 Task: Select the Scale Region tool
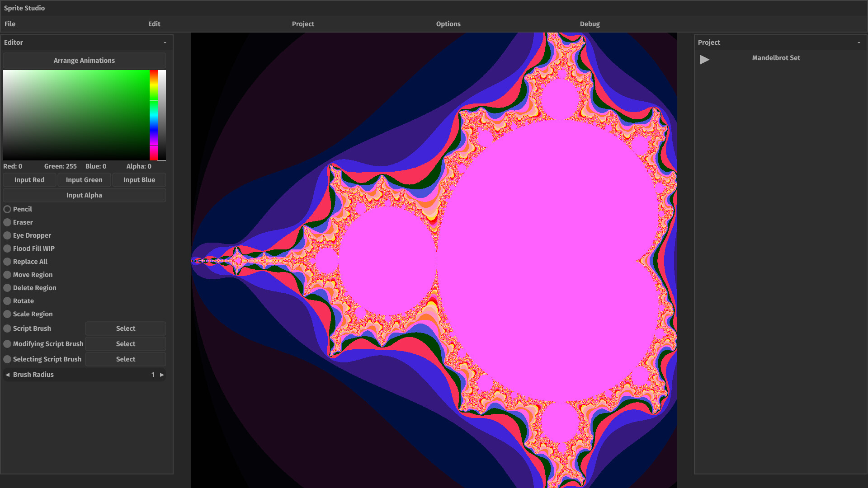point(7,314)
